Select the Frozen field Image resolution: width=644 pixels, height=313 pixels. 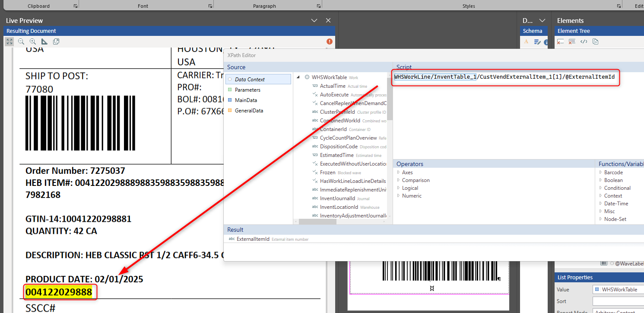click(x=327, y=172)
